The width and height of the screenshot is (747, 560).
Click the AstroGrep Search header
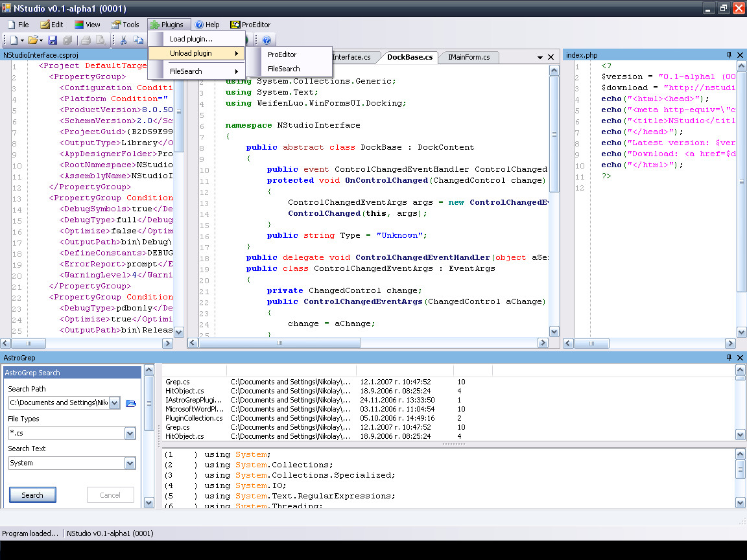tap(72, 373)
